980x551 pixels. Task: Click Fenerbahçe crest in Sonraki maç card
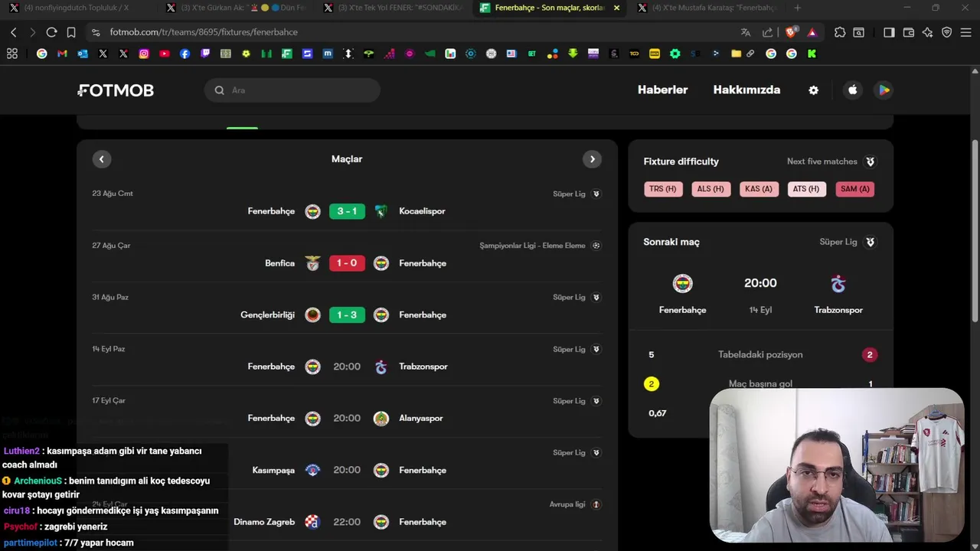click(x=682, y=284)
